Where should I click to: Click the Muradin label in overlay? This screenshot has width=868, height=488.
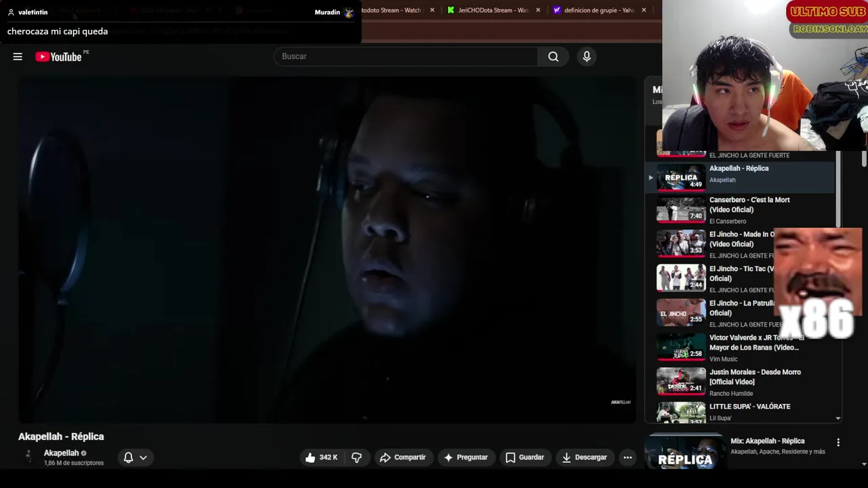pos(327,12)
